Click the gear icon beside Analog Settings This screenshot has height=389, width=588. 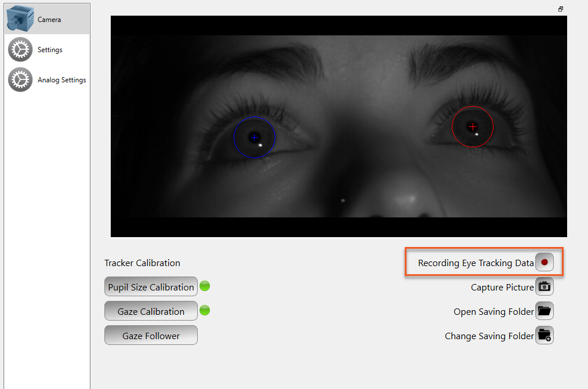tap(20, 80)
